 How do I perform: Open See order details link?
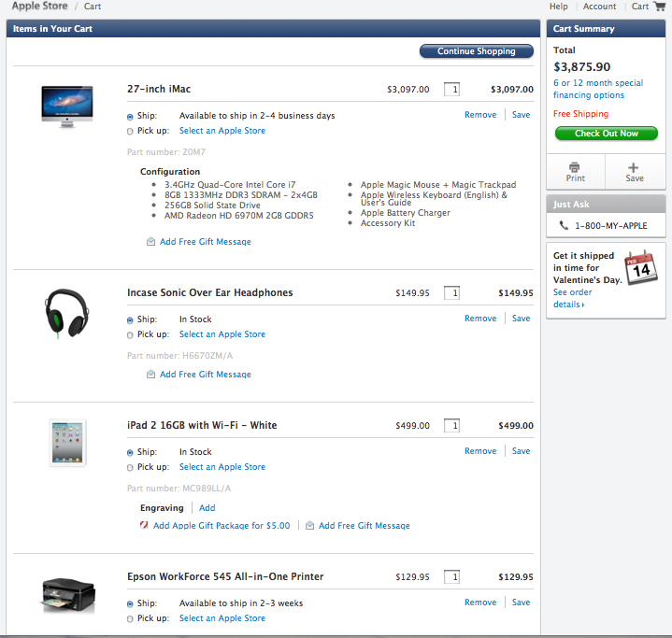(x=572, y=298)
